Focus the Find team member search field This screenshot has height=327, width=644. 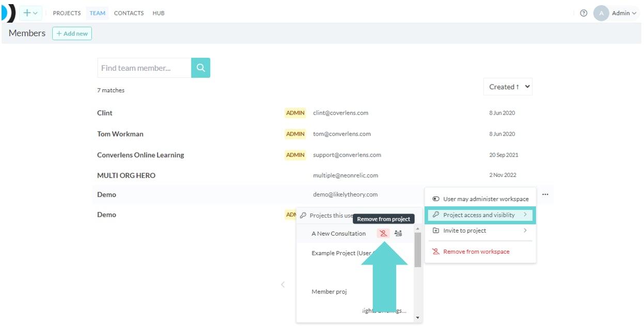pos(144,68)
